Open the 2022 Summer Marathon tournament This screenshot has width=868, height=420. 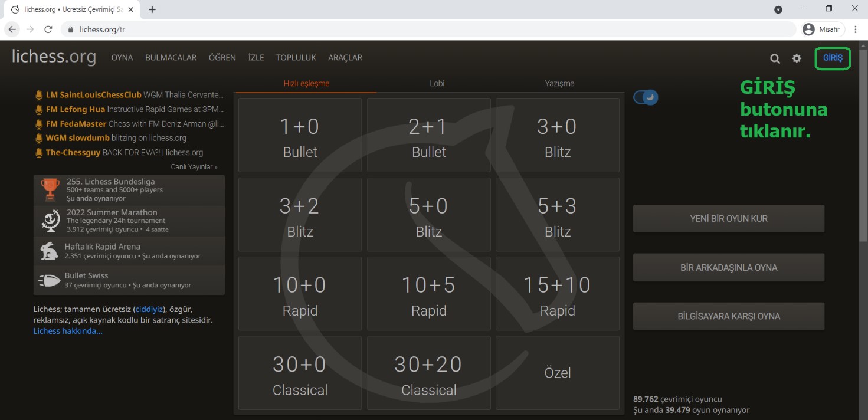pyautogui.click(x=129, y=221)
